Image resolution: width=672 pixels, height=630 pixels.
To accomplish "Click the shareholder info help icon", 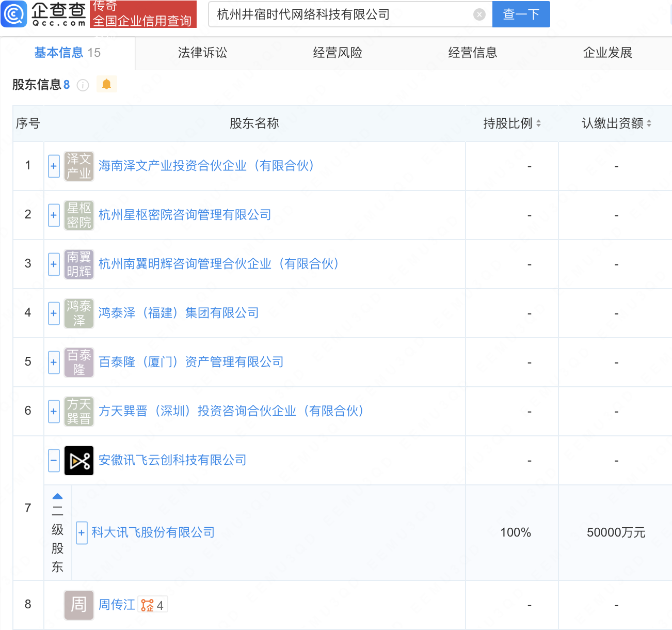I will click(x=83, y=85).
